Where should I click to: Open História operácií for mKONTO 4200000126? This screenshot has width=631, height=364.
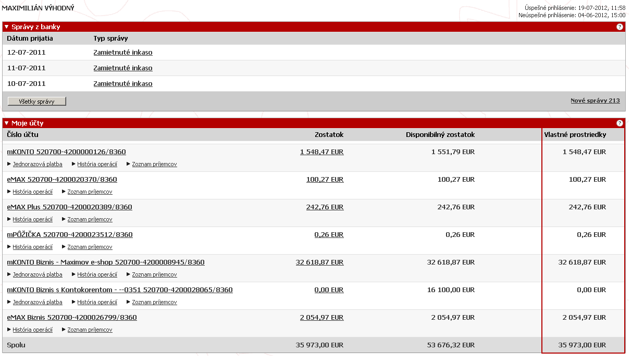[x=97, y=165]
